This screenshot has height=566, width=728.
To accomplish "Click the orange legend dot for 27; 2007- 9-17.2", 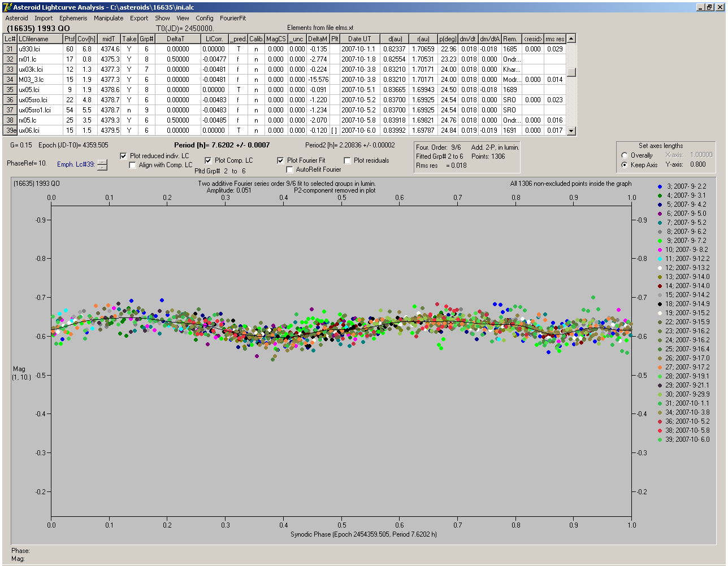I will (660, 367).
